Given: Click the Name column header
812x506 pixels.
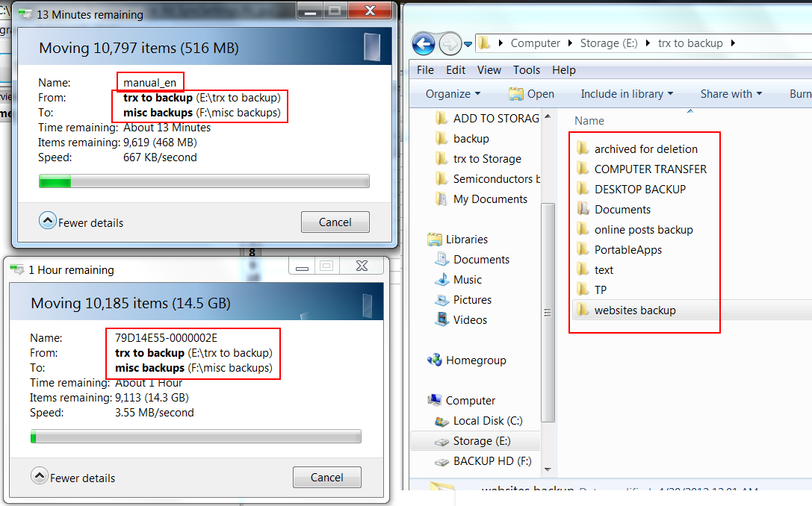Looking at the screenshot, I should coord(589,121).
